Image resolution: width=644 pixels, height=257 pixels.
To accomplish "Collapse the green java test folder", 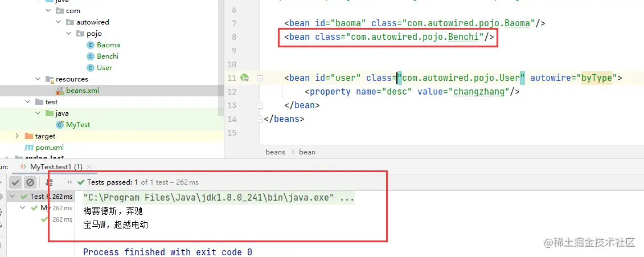I will tap(38, 113).
